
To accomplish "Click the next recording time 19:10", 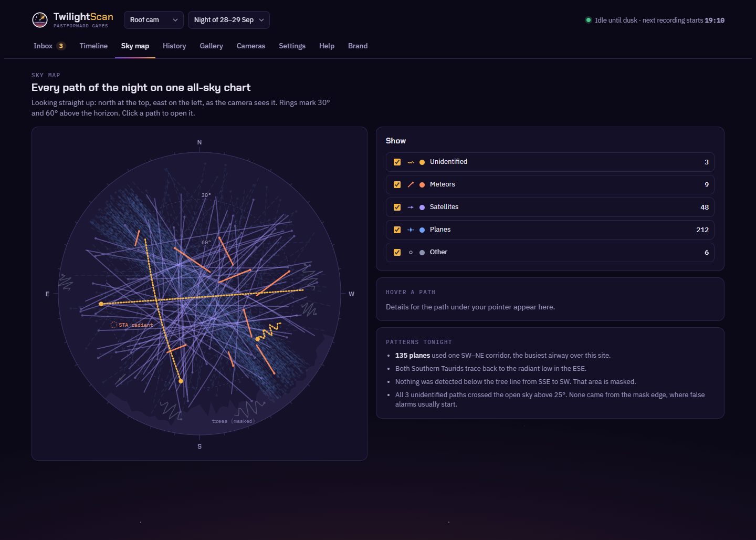I will (x=715, y=20).
